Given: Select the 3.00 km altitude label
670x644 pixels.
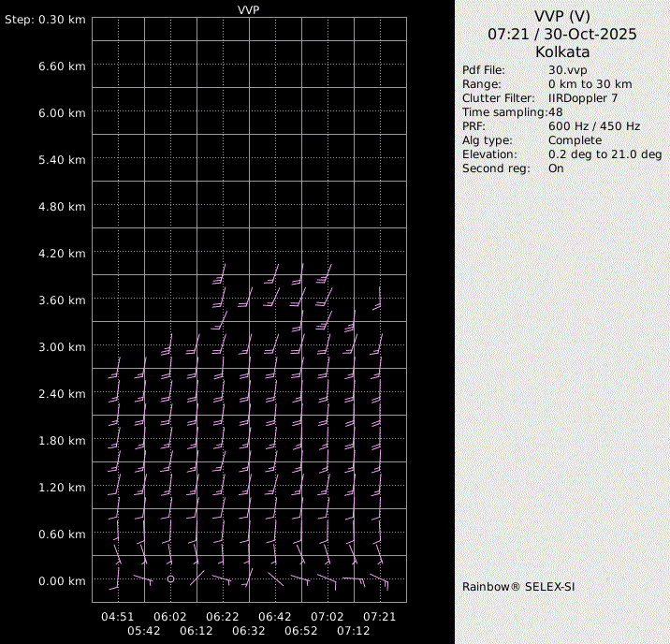Looking at the screenshot, I should pyautogui.click(x=63, y=347).
